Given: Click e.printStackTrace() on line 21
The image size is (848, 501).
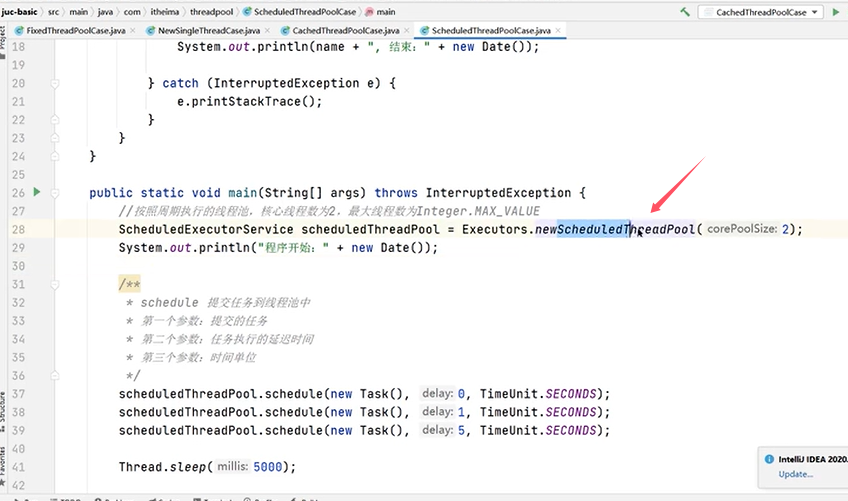Looking at the screenshot, I should [x=249, y=102].
